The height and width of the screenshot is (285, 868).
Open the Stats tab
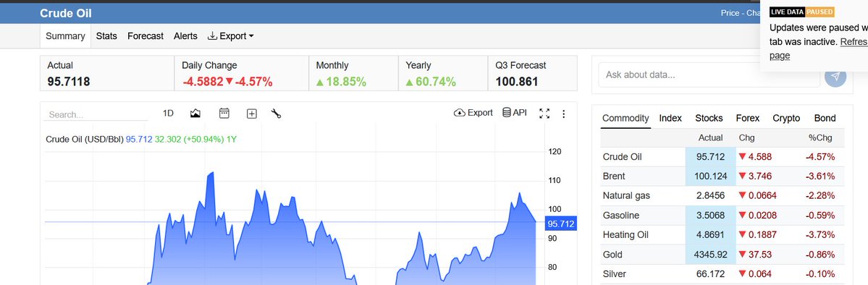click(106, 36)
